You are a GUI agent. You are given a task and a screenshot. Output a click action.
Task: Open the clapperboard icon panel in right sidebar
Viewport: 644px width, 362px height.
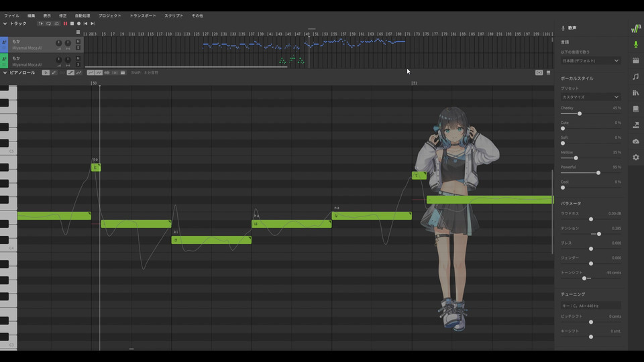[x=636, y=60]
